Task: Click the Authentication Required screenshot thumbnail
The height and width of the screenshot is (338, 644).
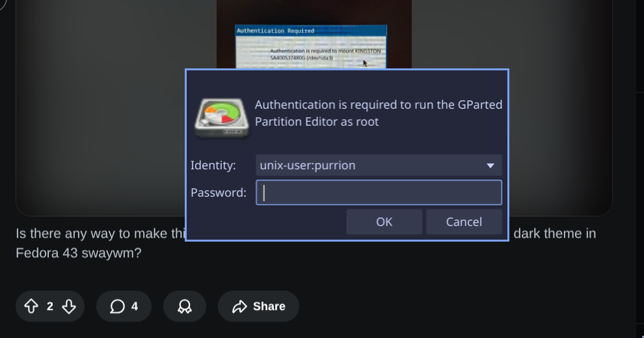Action: 311,46
